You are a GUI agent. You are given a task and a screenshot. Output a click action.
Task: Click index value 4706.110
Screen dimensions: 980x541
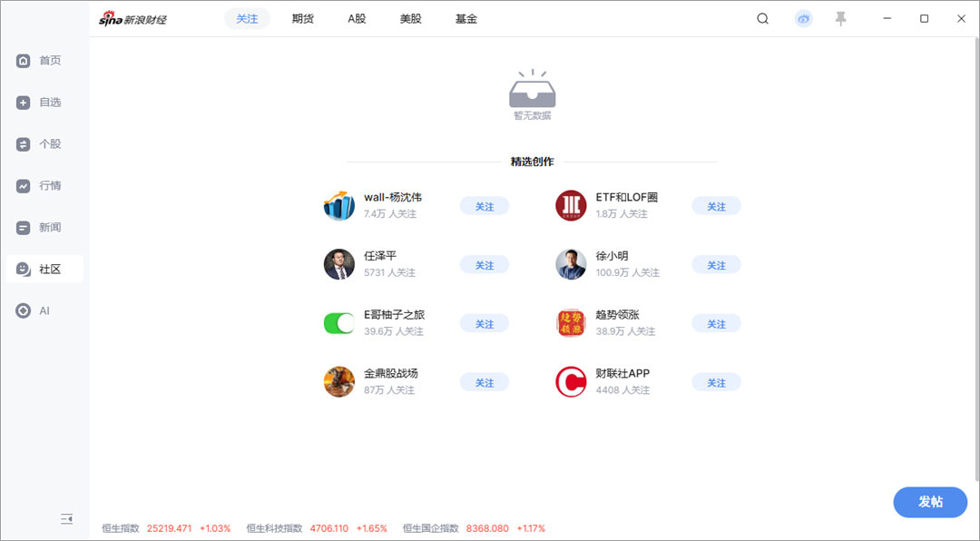click(x=329, y=528)
